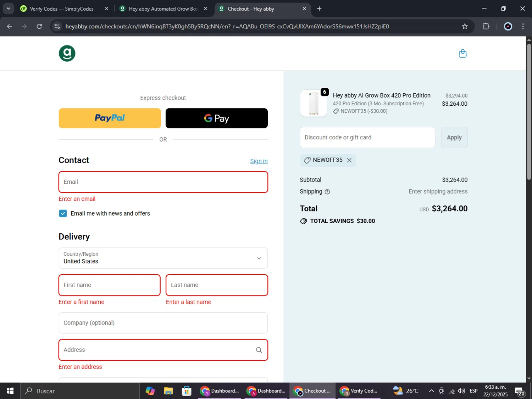Open the volume control in system tray

(461, 391)
